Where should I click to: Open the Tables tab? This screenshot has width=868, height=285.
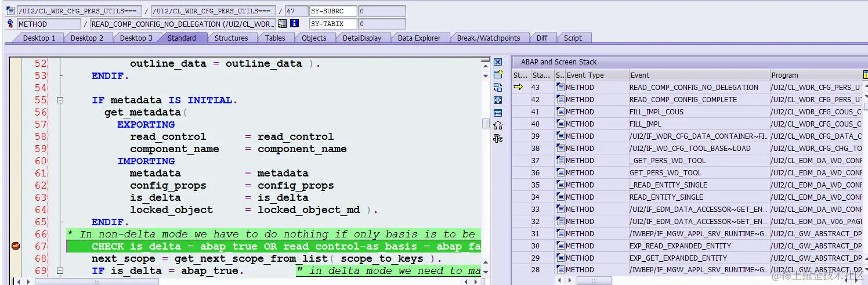click(274, 38)
